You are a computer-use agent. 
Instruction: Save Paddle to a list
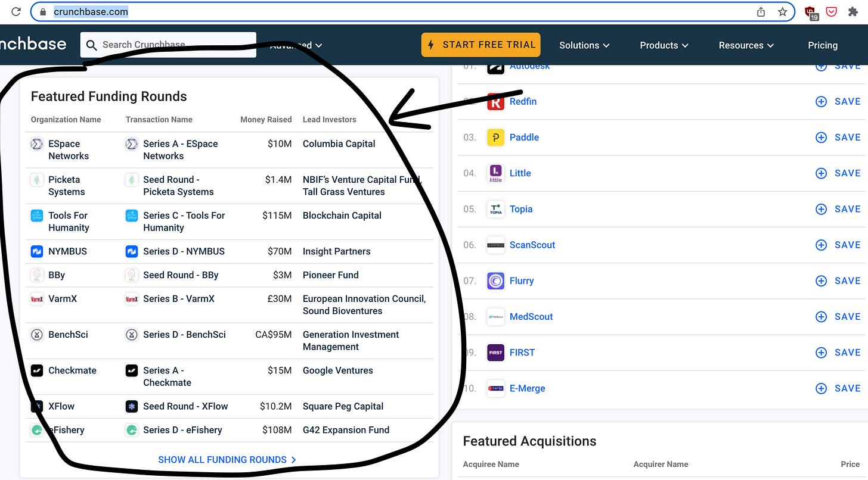[838, 138]
